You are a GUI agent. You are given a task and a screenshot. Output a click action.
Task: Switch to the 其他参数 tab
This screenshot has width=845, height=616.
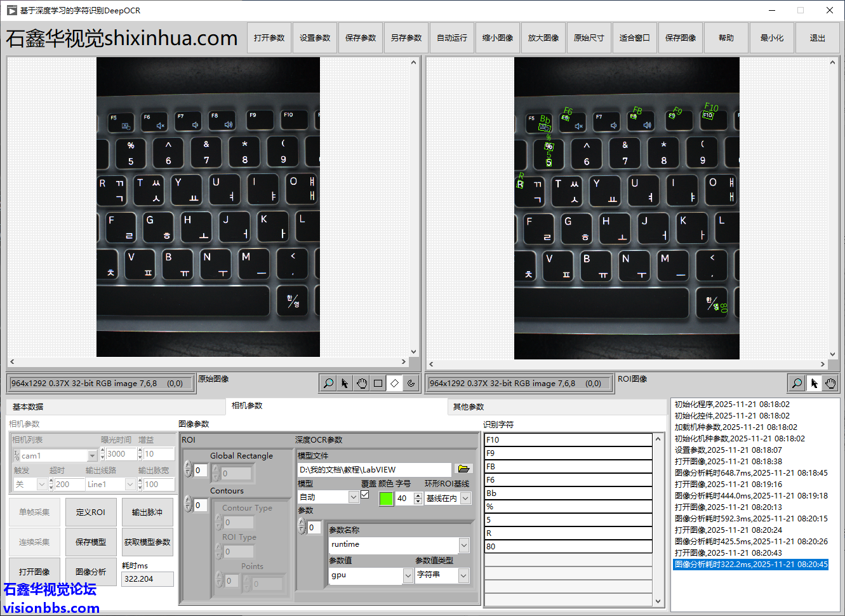click(469, 406)
